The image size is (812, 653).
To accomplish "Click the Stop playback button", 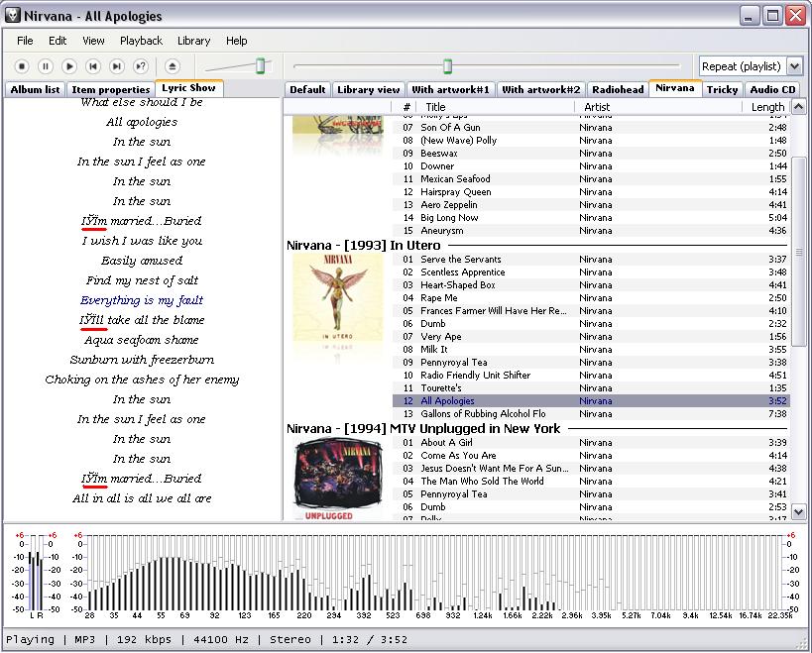I will [22, 66].
